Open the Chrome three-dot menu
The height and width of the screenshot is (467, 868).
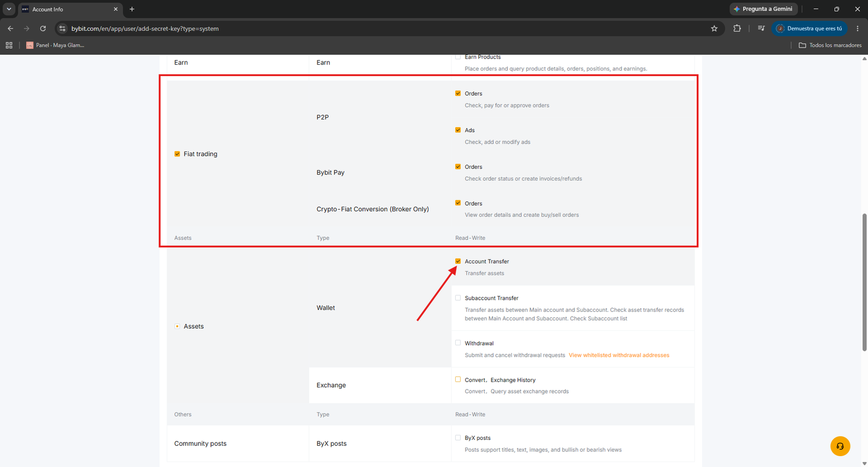coord(858,29)
